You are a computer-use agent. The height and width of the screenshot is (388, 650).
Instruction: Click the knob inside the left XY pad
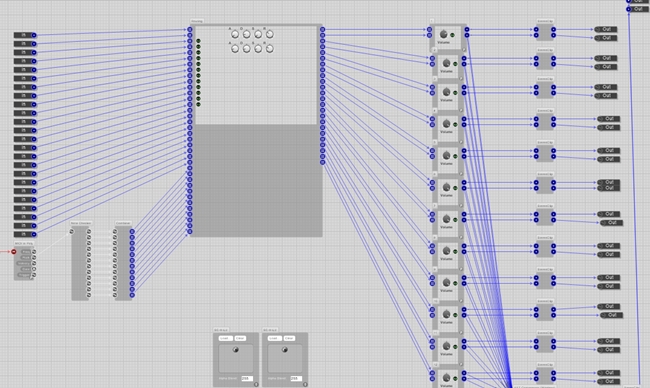(235, 350)
